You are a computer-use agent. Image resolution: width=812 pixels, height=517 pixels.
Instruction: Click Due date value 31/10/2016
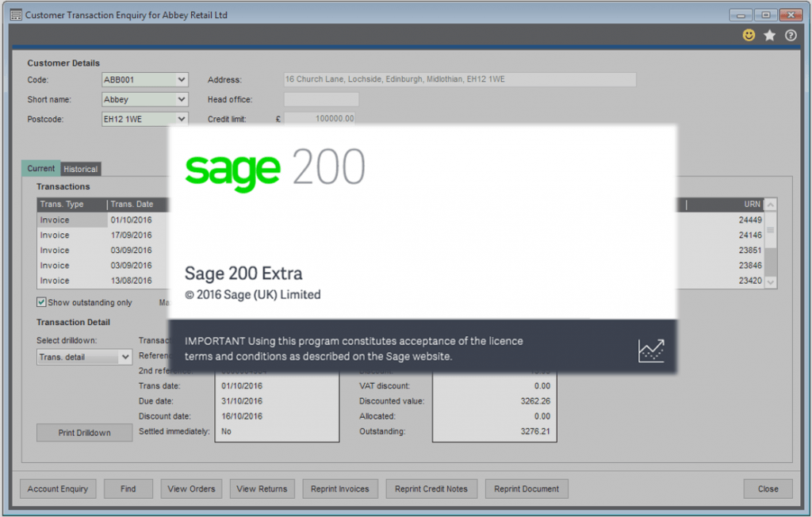coord(242,401)
